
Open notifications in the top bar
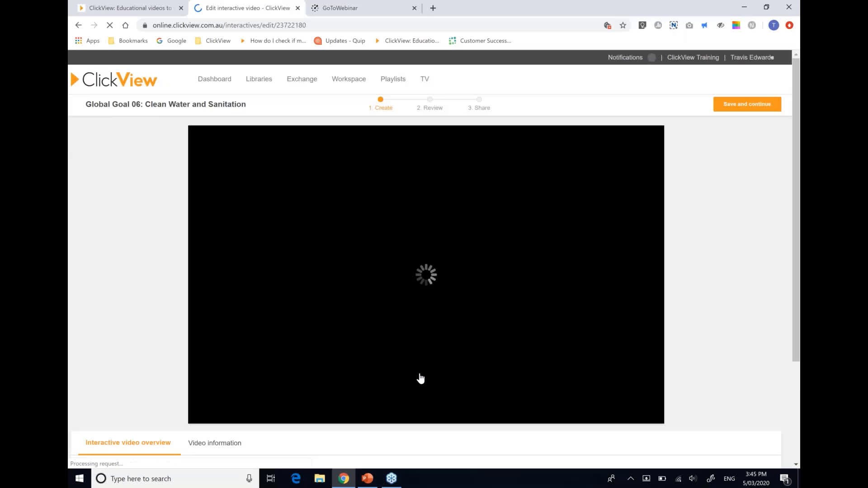tap(625, 57)
